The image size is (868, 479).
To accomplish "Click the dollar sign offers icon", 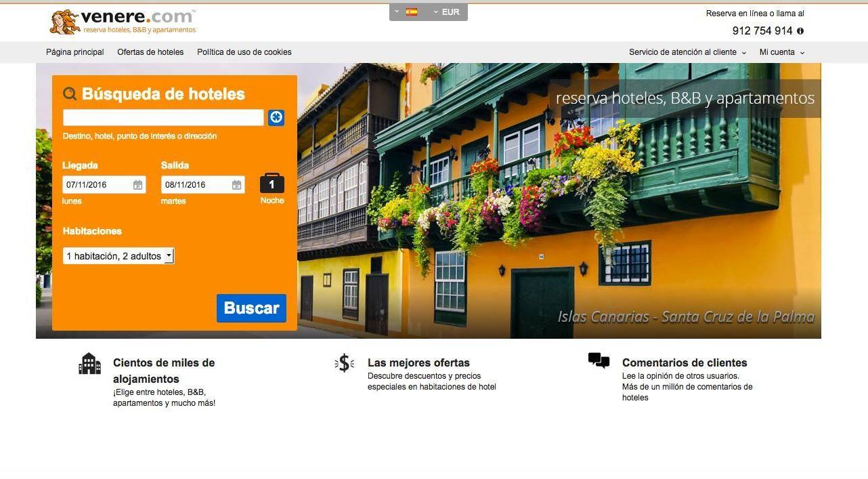I will pos(344,363).
